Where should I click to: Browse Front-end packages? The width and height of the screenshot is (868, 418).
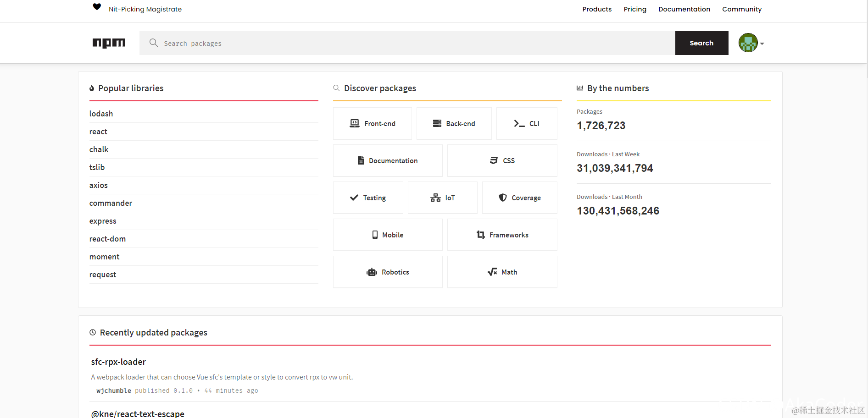click(373, 123)
